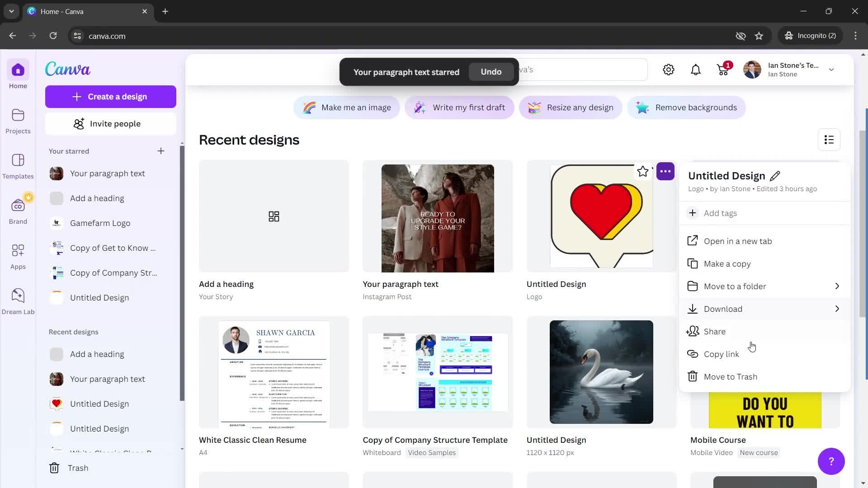Screen dimensions: 868x488
Task: Expand the Ian Stone account dropdown
Action: (x=833, y=70)
